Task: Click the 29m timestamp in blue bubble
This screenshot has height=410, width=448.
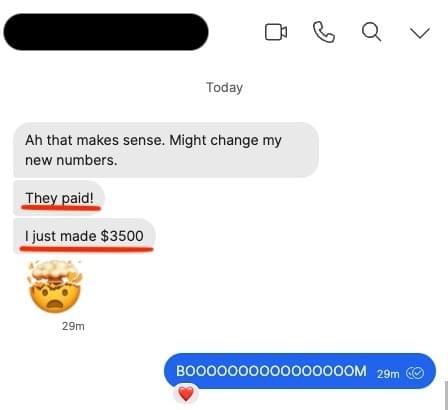Action: 388,374
